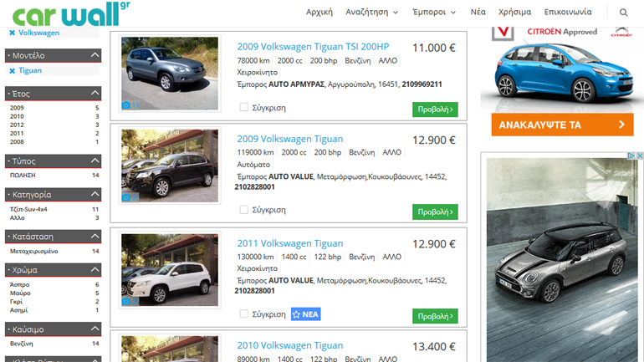Open the white Tiguan thumbnail photo
Viewport: 644px width, 362px height.
[x=170, y=270]
